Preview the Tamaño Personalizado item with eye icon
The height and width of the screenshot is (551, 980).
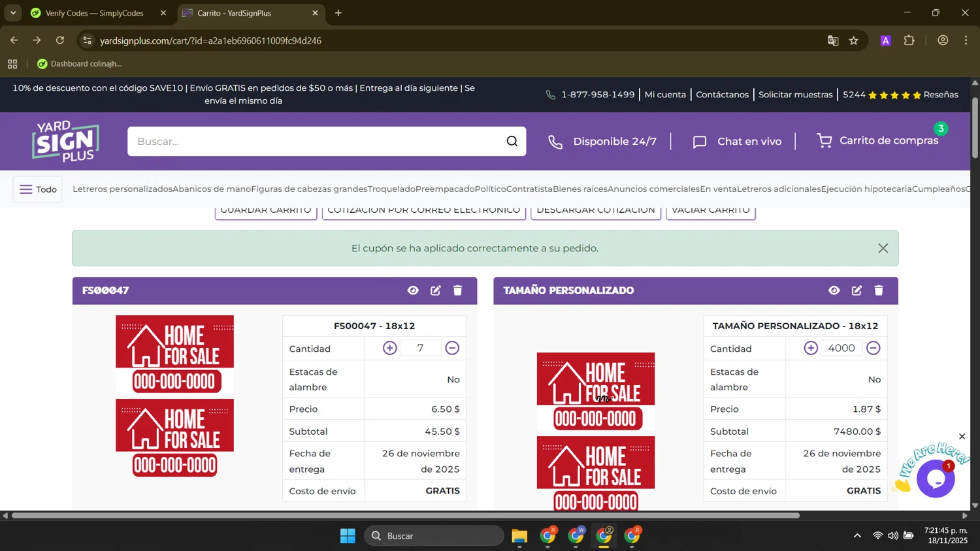pos(834,291)
